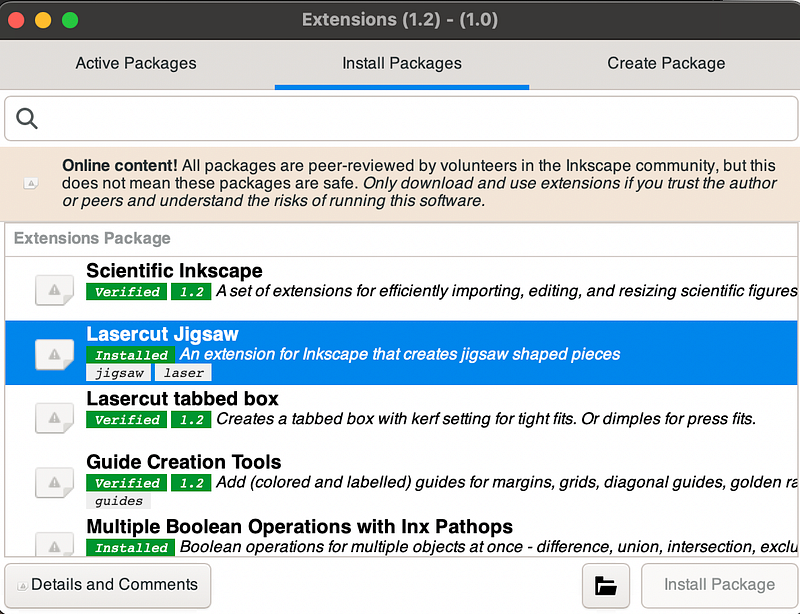Open the folder icon button to install from file
This screenshot has width=800, height=614.
(606, 585)
